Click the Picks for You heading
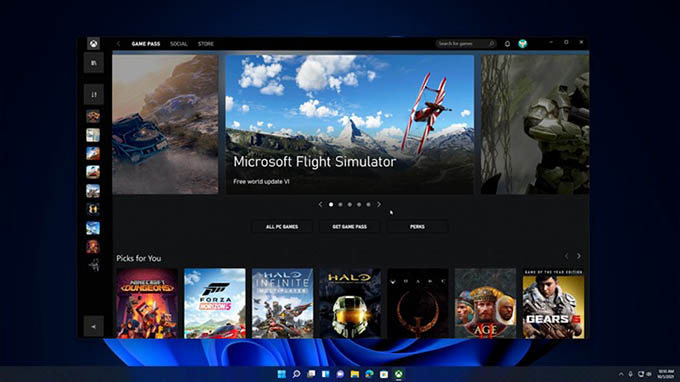Image resolution: width=680 pixels, height=382 pixels. [x=138, y=258]
